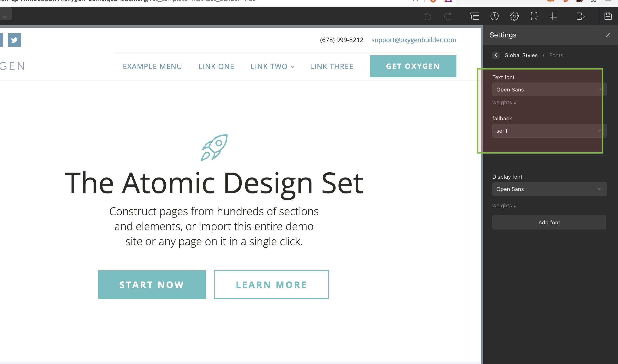Go back to Global Styles breadcrumb
The image size is (618, 364).
[x=521, y=55]
